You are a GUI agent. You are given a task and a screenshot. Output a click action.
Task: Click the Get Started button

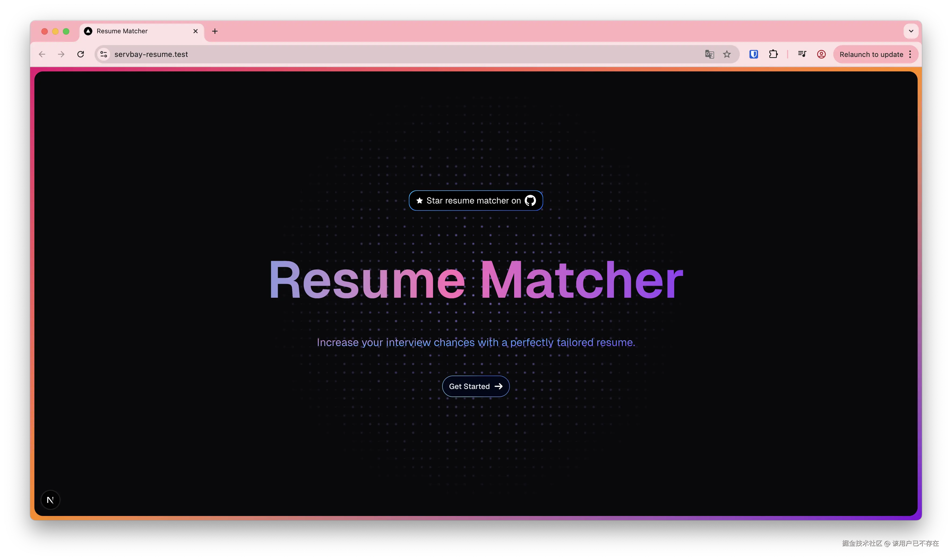click(x=476, y=386)
